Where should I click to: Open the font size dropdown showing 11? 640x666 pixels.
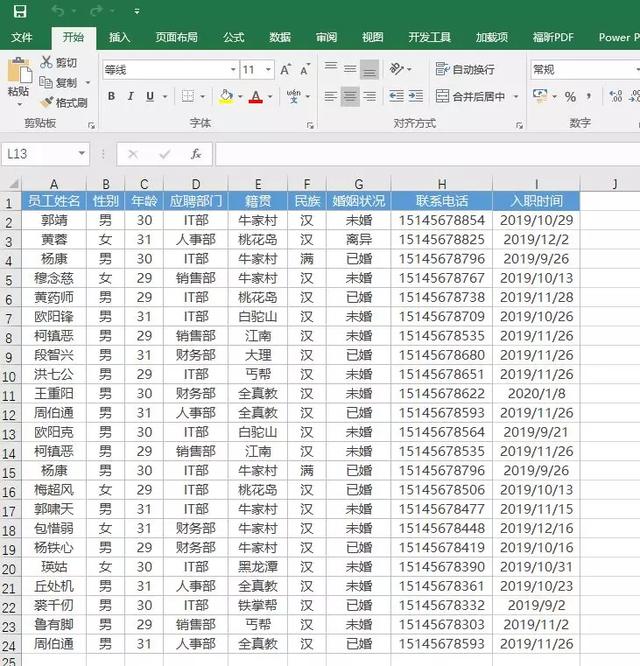pos(268,69)
